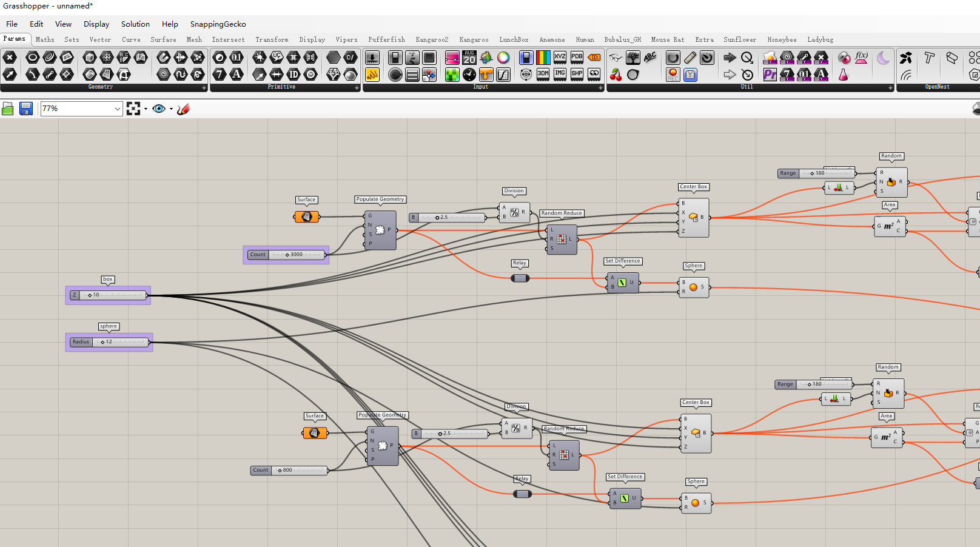The height and width of the screenshot is (547, 980).
Task: Select the Boolean Toggle input icon
Action: click(x=395, y=58)
